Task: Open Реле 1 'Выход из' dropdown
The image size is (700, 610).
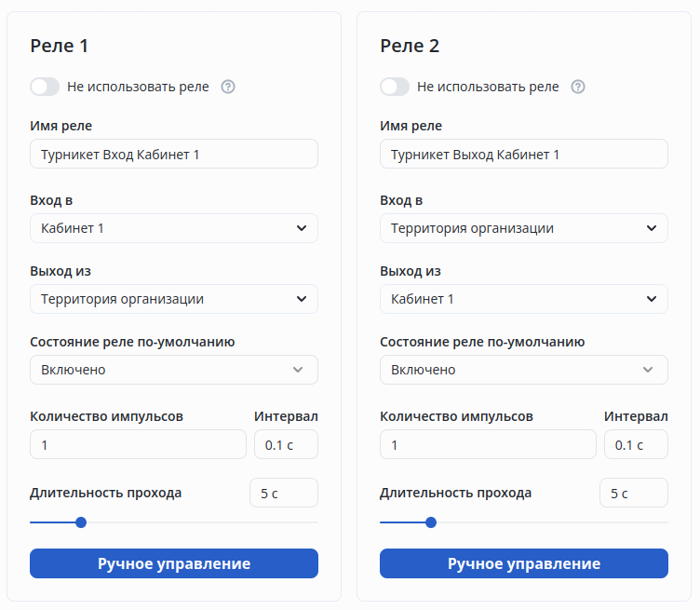Action: [174, 299]
